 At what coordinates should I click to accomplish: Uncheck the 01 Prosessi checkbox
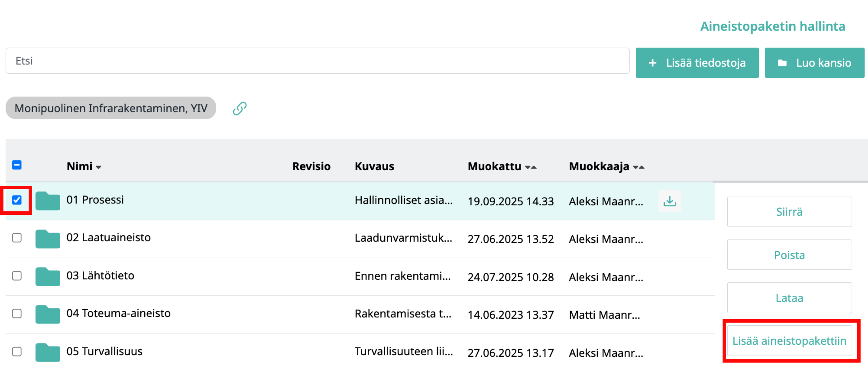pyautogui.click(x=17, y=200)
